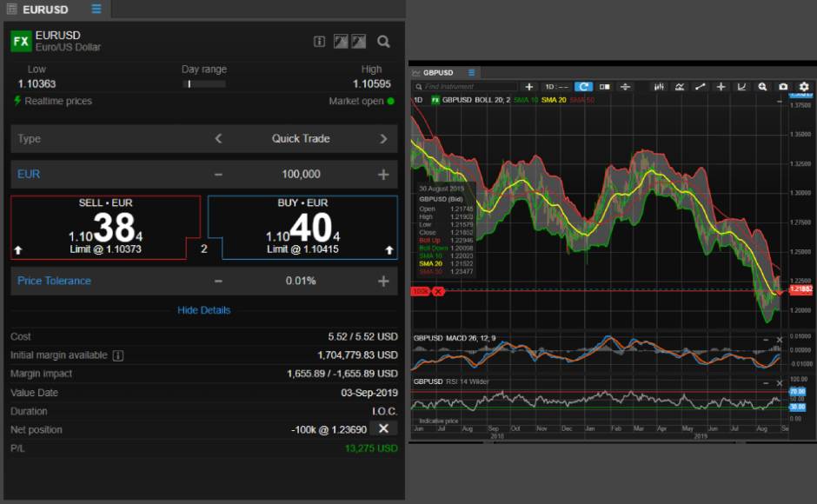Select the GBPUSD chart tab

point(438,72)
